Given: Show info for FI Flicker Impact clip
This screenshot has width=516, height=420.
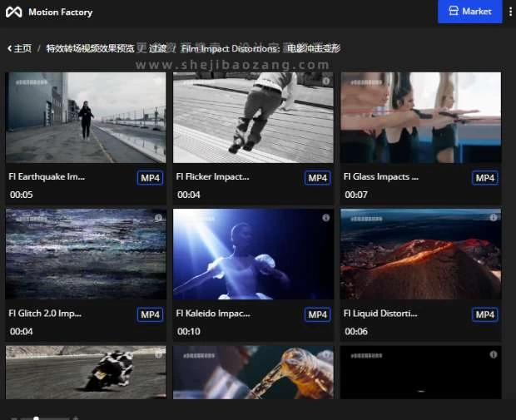Looking at the screenshot, I should tap(325, 81).
